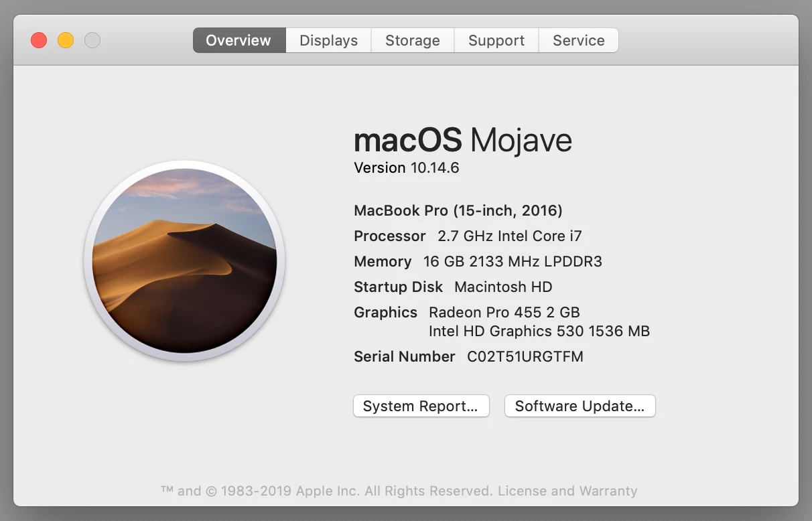This screenshot has height=521, width=812.
Task: Select the Service tab
Action: click(x=579, y=40)
